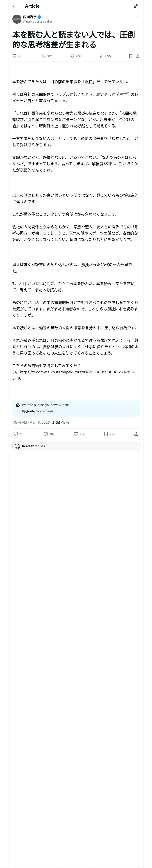This screenshot has height=868, width=152.
Task: Click the reply icon under the title
Action: 14,56
